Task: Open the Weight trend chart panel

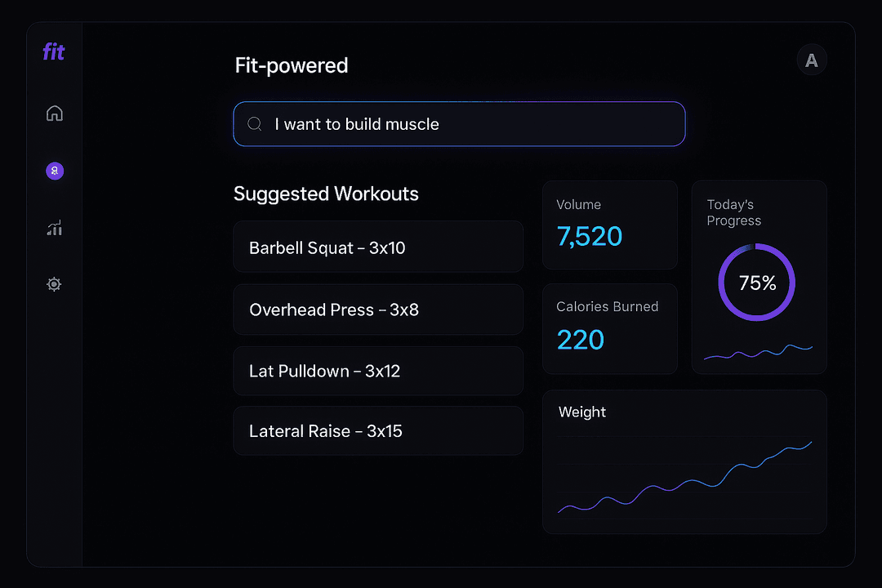Action: click(684, 461)
